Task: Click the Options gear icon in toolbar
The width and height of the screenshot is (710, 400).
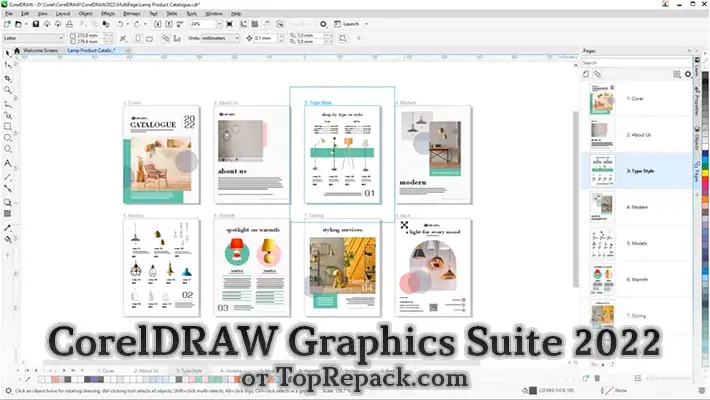Action: coord(323,24)
